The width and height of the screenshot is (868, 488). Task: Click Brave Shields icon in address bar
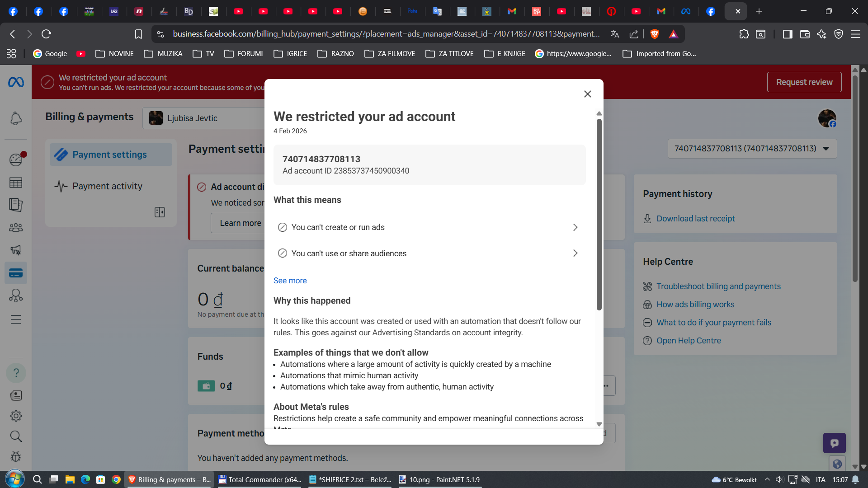[x=654, y=34]
